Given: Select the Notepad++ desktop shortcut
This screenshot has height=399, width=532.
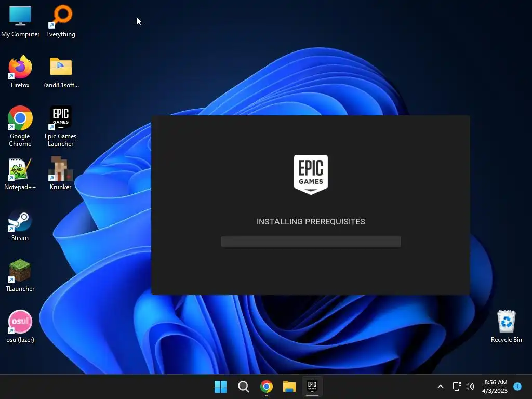Looking at the screenshot, I should tap(20, 174).
